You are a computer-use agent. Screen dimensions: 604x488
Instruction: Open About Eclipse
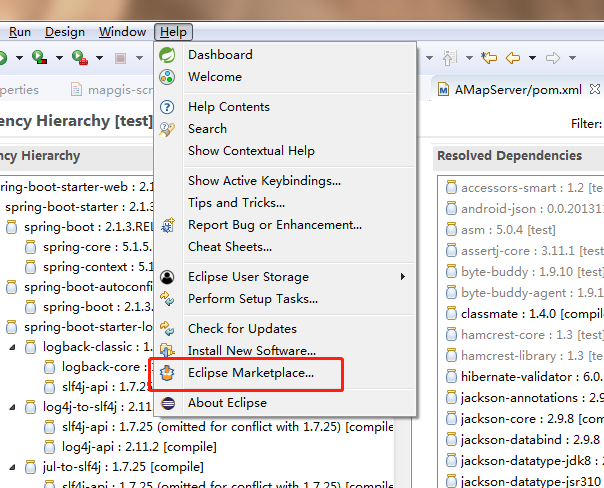click(227, 403)
